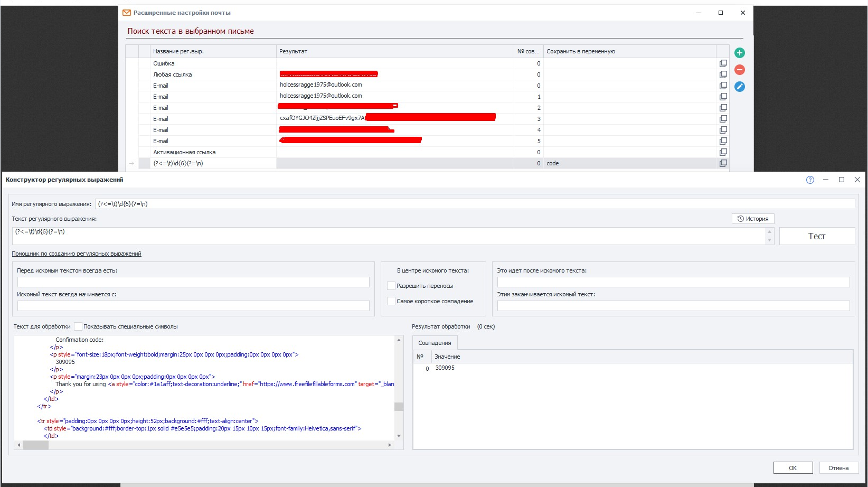Click field Это идет после искомого текста

(673, 282)
